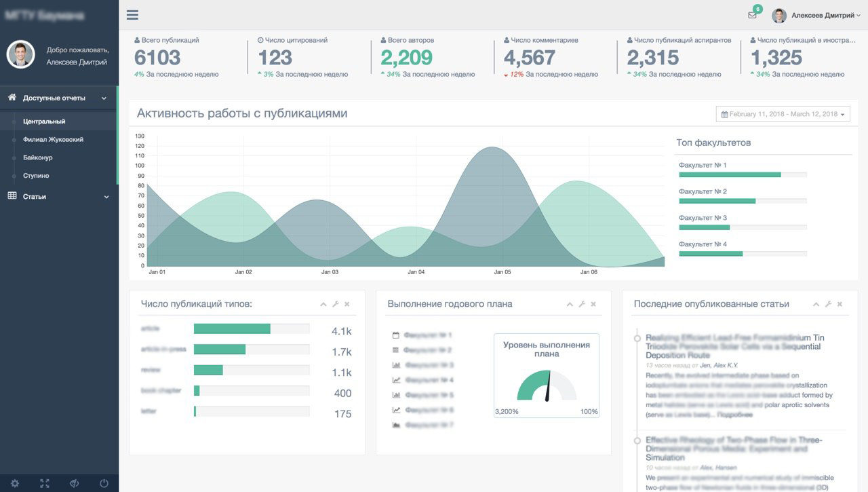Click the Jan 05 peak in the activity chart
868x492 pixels.
[x=492, y=149]
